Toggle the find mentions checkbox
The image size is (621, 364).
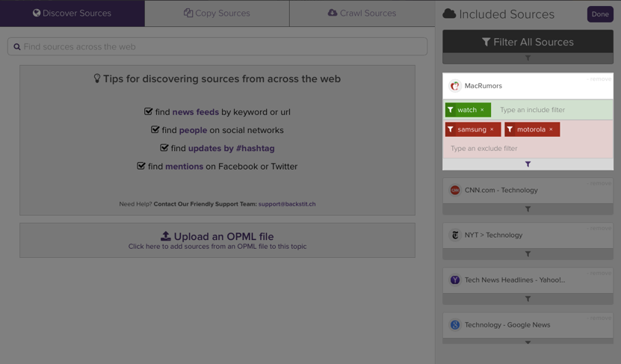click(141, 166)
